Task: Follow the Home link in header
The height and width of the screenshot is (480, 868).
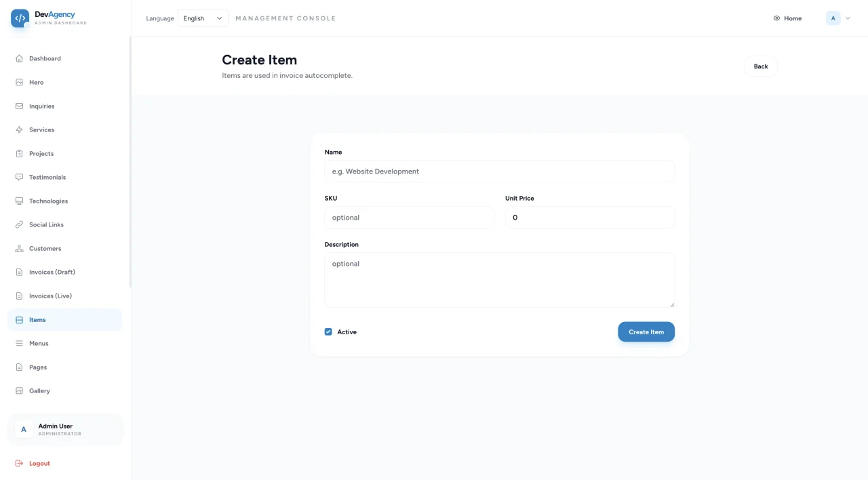Action: click(x=787, y=18)
